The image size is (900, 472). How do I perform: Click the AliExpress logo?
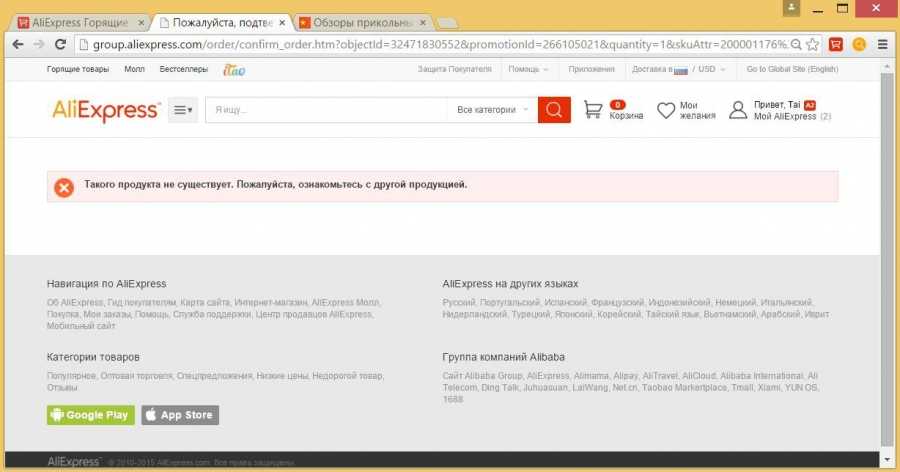105,110
